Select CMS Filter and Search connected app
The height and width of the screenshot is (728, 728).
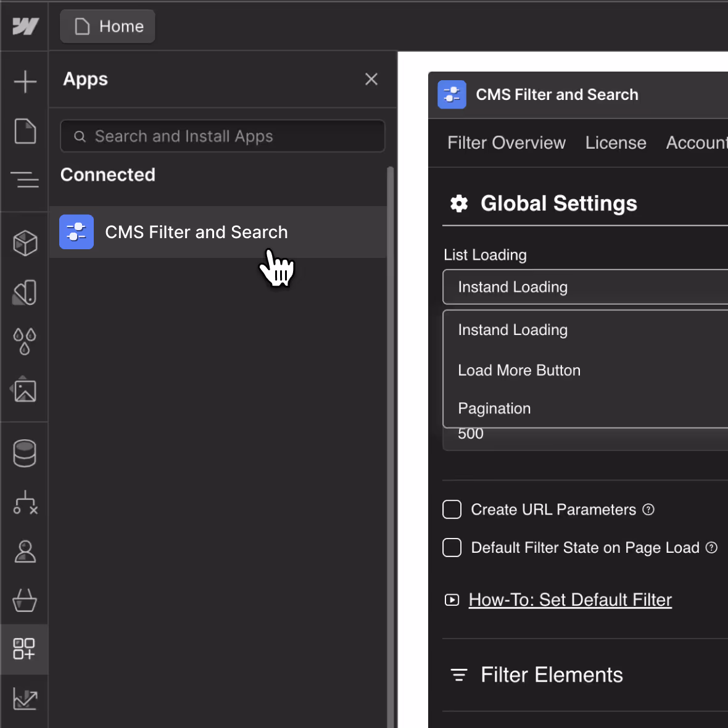218,232
